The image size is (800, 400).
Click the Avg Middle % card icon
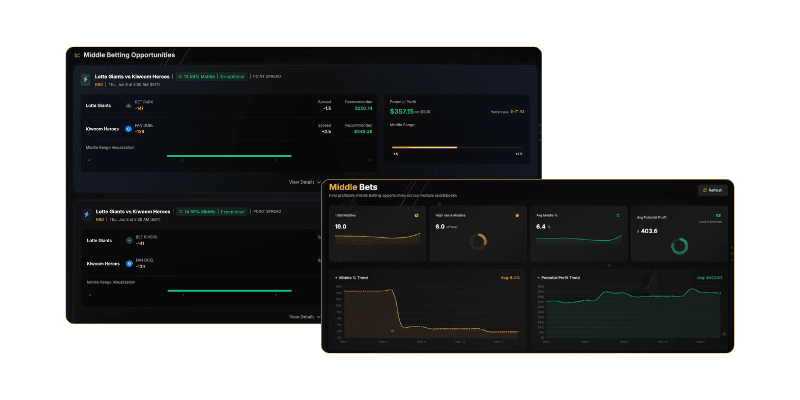pos(617,215)
